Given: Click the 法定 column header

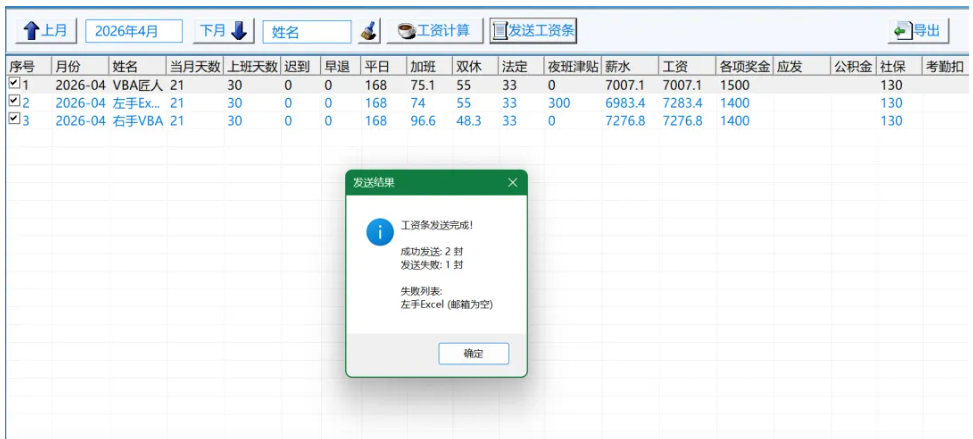Looking at the screenshot, I should coord(521,67).
